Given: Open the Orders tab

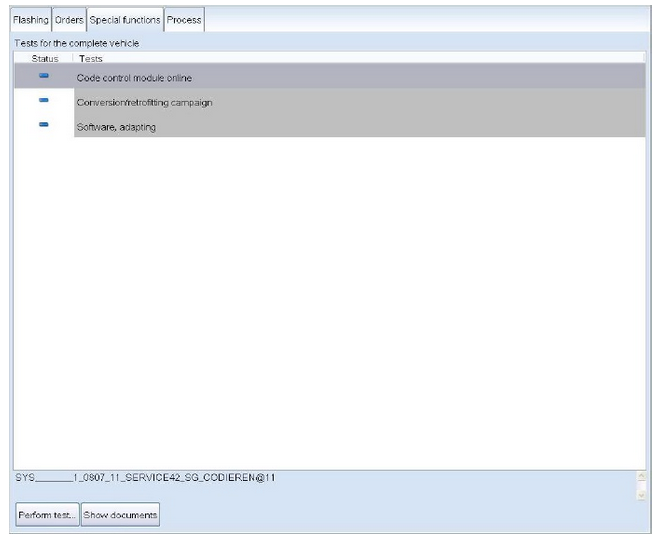Looking at the screenshot, I should 69,20.
